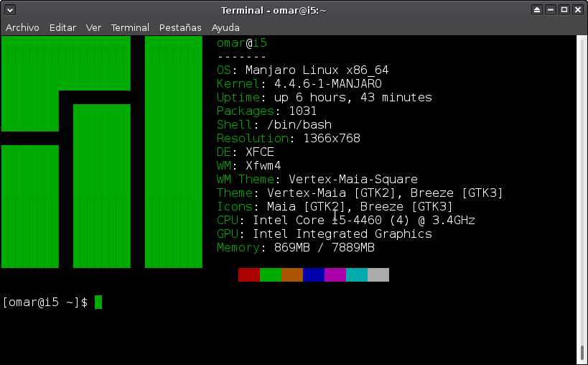
Task: Open the Editar menu
Action: [x=62, y=28]
